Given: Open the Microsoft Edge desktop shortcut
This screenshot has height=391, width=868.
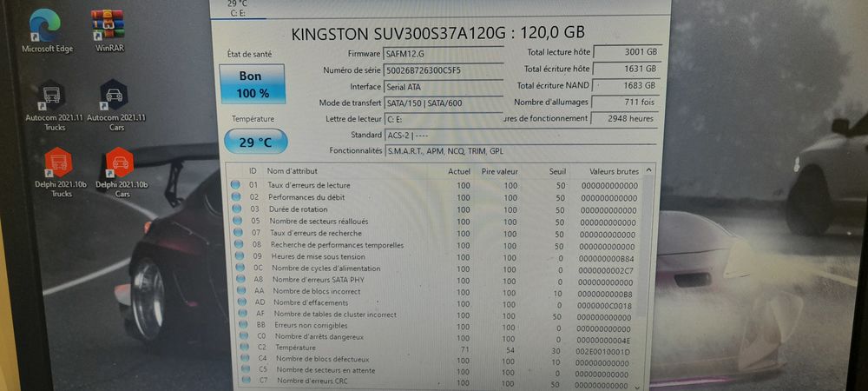Looking at the screenshot, I should pos(47,31).
